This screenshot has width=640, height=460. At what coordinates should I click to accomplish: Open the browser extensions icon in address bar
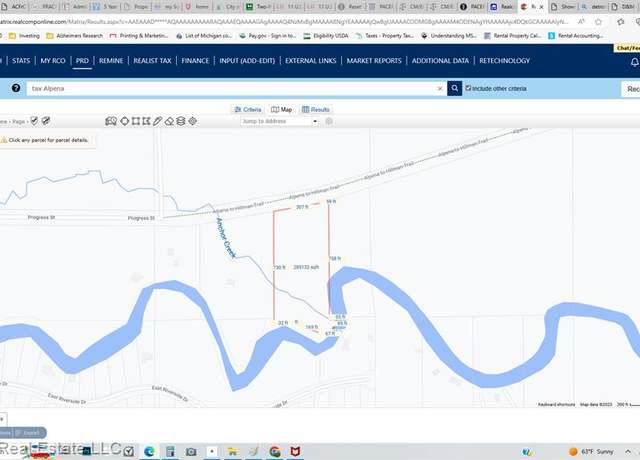click(621, 22)
